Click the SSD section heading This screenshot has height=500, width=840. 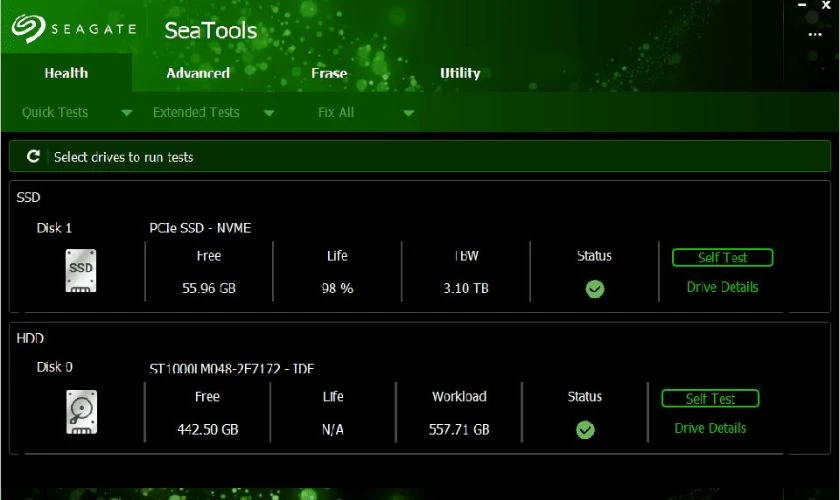click(28, 197)
